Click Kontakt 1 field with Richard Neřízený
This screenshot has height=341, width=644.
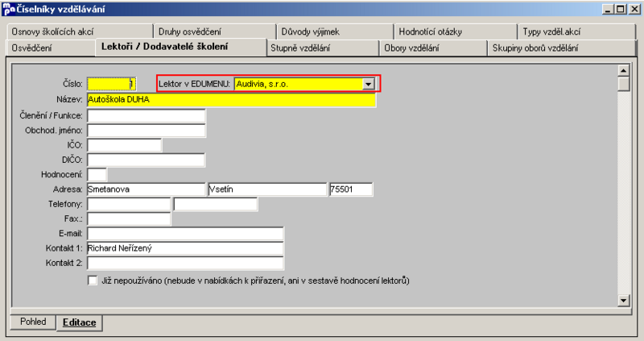[x=185, y=248]
